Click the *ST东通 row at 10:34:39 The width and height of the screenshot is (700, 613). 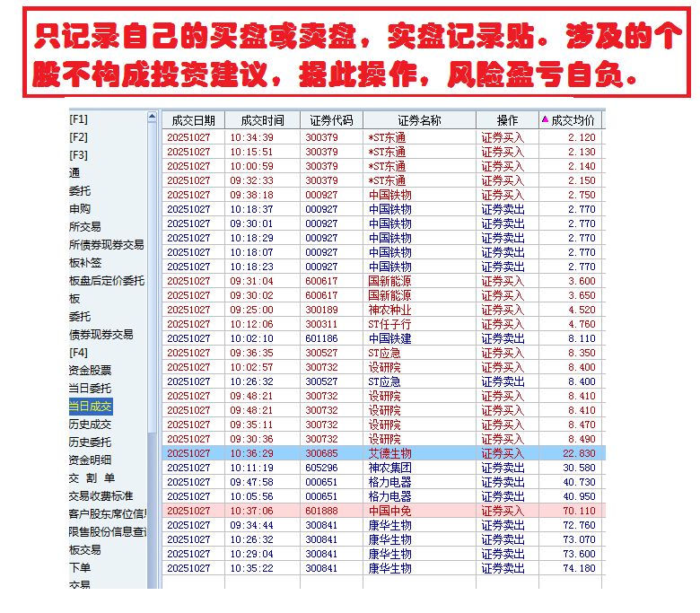[x=384, y=137]
